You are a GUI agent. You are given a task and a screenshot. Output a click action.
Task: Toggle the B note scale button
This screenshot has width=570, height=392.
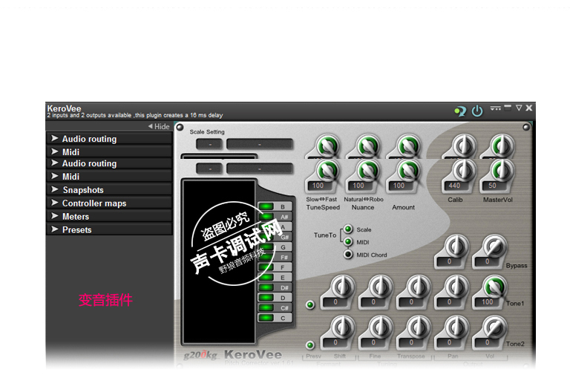[x=275, y=206]
